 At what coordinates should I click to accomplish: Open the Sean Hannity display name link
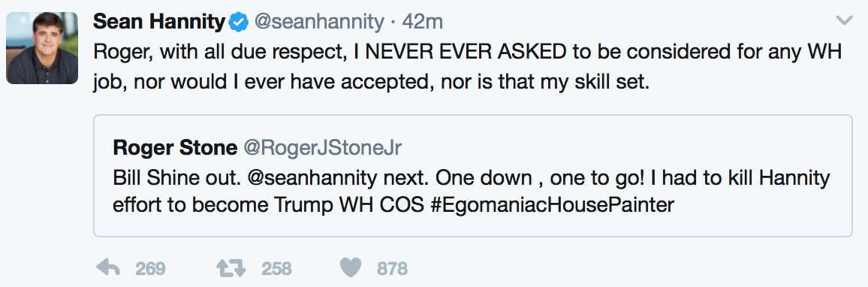click(160, 22)
